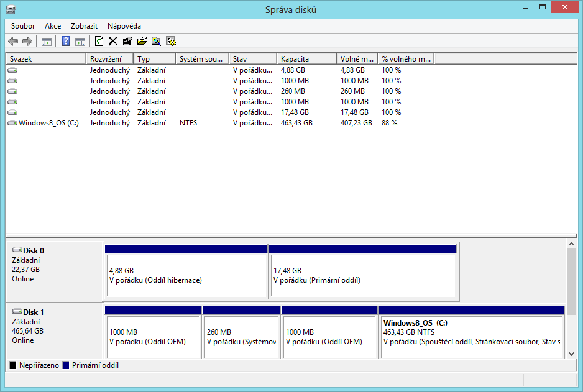Open the Akce menu
Viewport: 583px width, 392px height.
click(53, 26)
